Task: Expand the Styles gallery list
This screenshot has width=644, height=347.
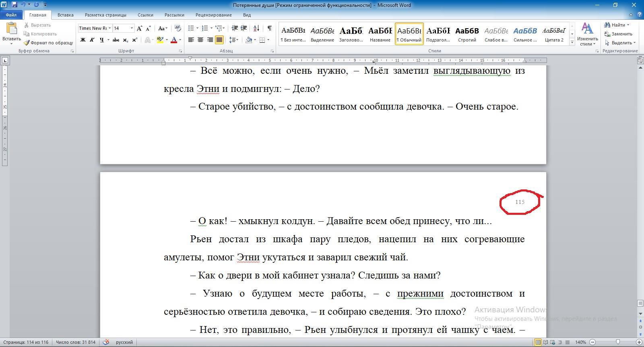Action: 572,42
